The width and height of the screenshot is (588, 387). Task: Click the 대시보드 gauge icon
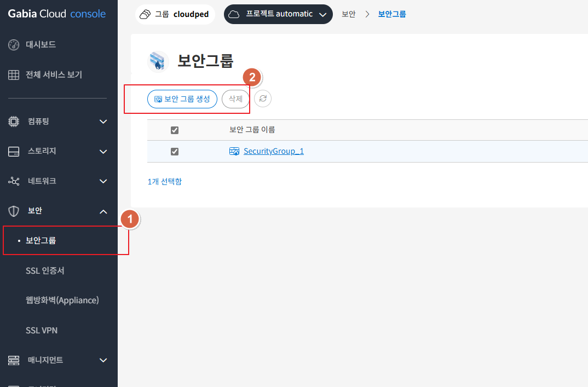click(14, 45)
